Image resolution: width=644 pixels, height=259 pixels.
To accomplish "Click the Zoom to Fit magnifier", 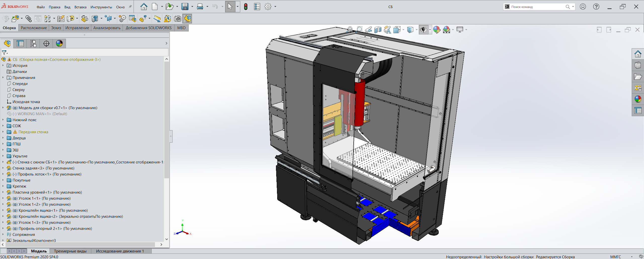I will tap(349, 30).
